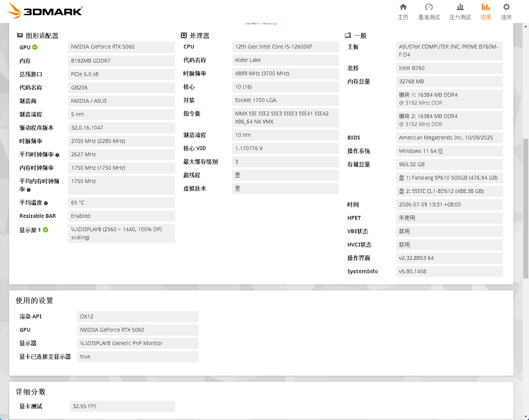Screen dimensions: 529x420
Task: Select the Intel B760 northbridge value
Action: click(x=449, y=68)
